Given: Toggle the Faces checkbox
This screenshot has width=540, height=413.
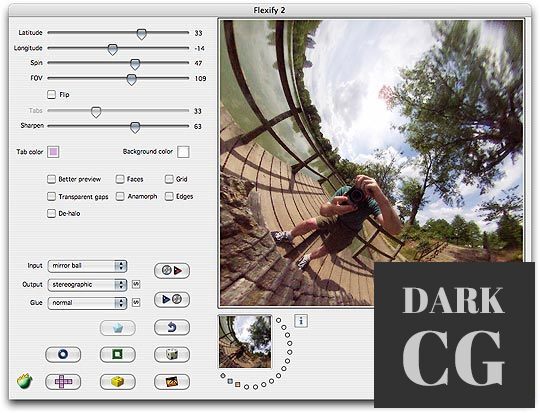Looking at the screenshot, I should [120, 179].
